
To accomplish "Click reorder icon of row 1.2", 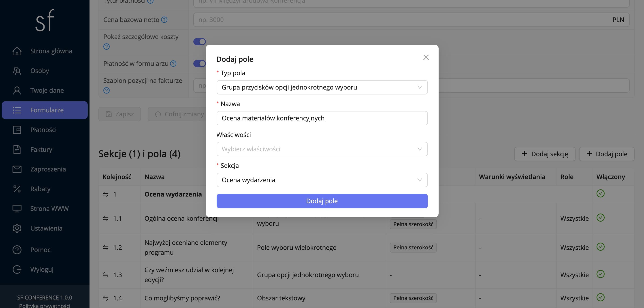I will (105, 248).
